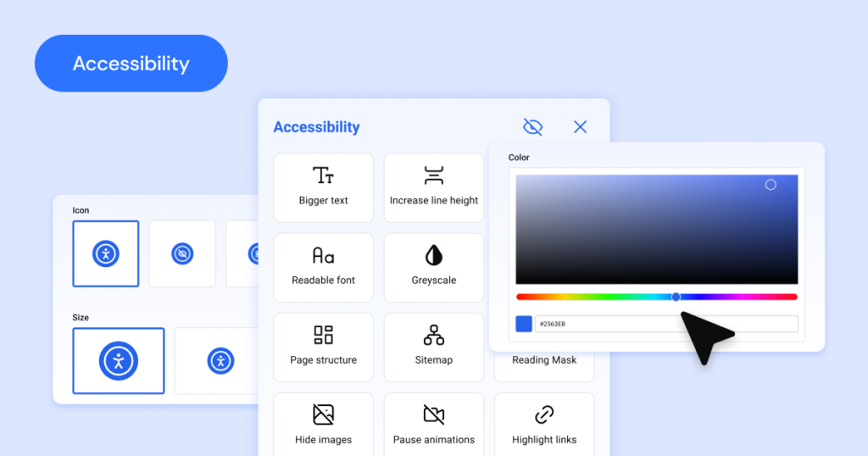This screenshot has height=456, width=868.
Task: Click the crossed-out eye hide icon
Action: (x=532, y=127)
